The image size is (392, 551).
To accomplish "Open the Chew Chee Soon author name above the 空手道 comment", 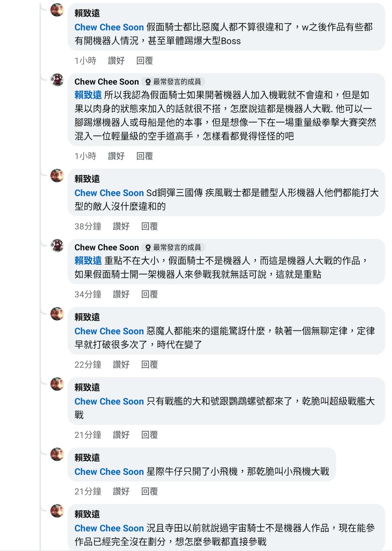I will [x=106, y=82].
